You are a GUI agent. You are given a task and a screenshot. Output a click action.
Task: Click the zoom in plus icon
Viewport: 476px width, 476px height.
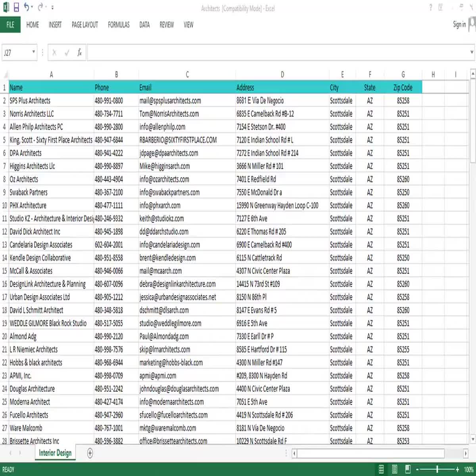457,470
